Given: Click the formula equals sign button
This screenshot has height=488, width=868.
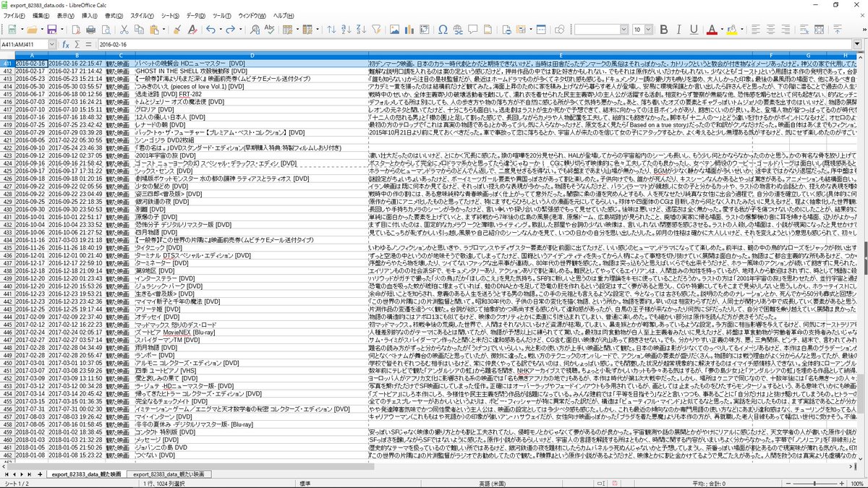Looking at the screenshot, I should (x=88, y=44).
